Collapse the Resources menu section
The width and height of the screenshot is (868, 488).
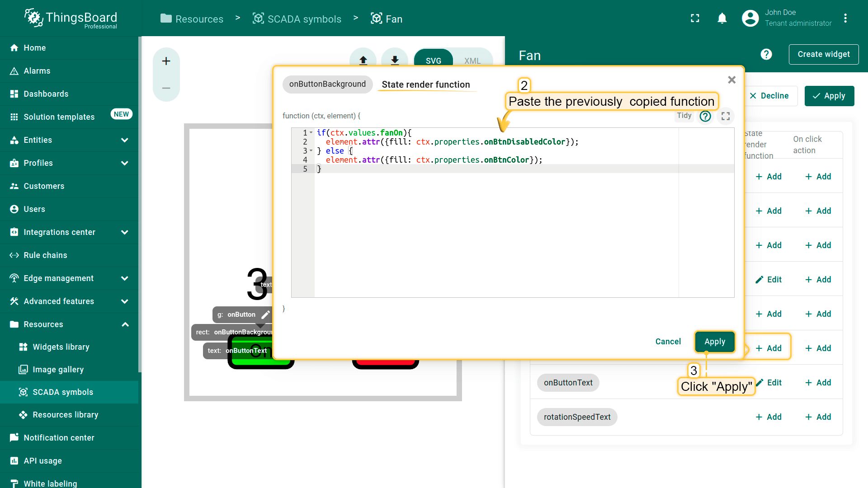pos(125,324)
